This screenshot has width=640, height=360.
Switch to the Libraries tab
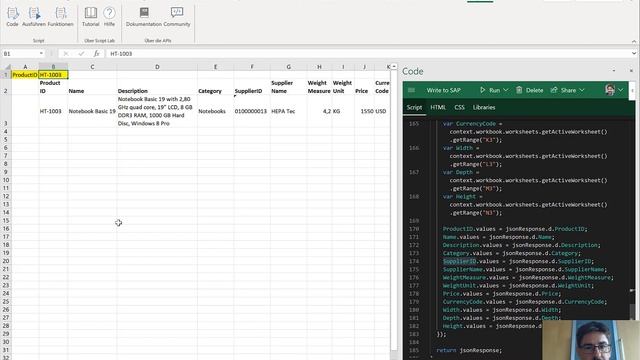(x=484, y=107)
